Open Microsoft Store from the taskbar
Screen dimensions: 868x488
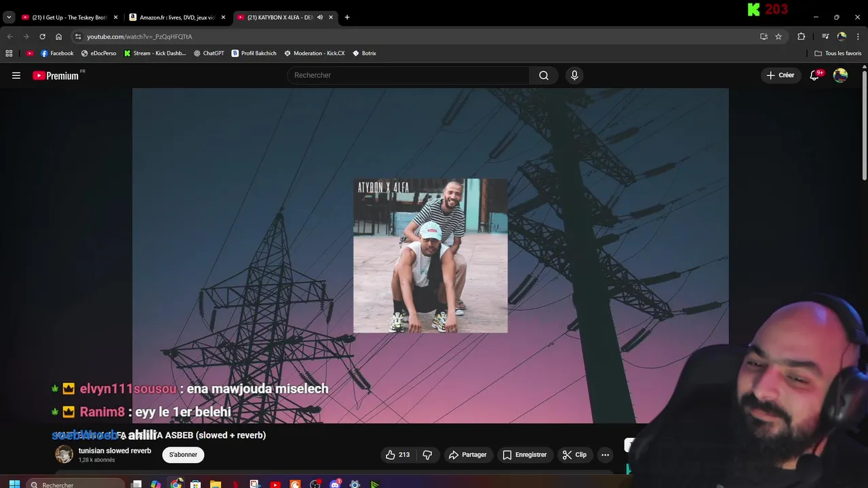click(195, 484)
